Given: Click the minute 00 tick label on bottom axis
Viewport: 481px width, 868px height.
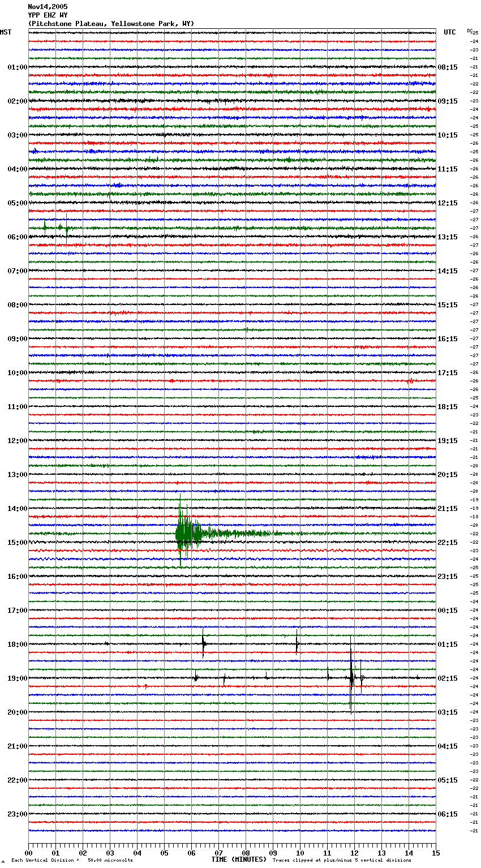Looking at the screenshot, I should (28, 853).
